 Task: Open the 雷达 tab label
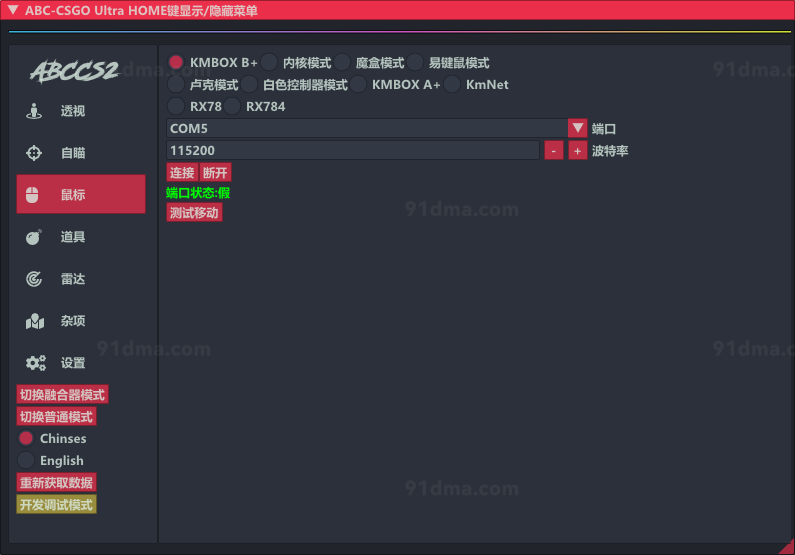click(x=73, y=279)
